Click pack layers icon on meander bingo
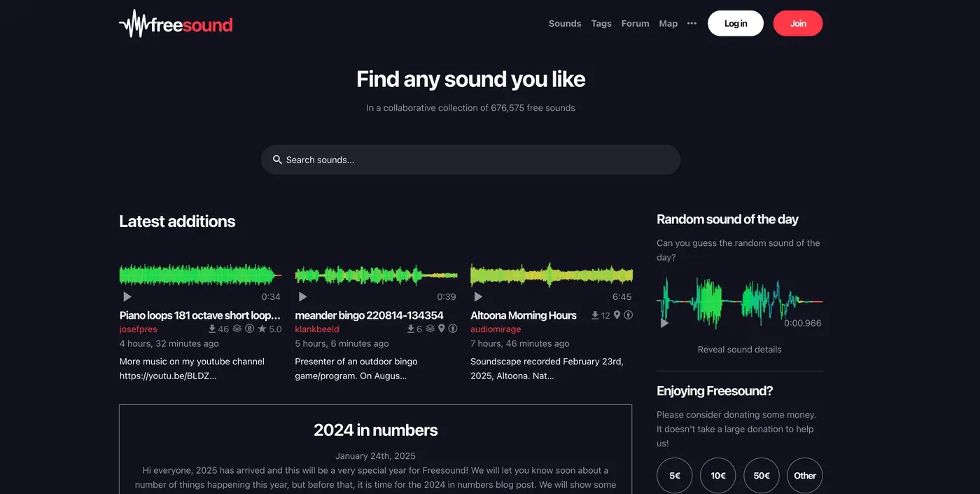This screenshot has height=494, width=980. 430,329
